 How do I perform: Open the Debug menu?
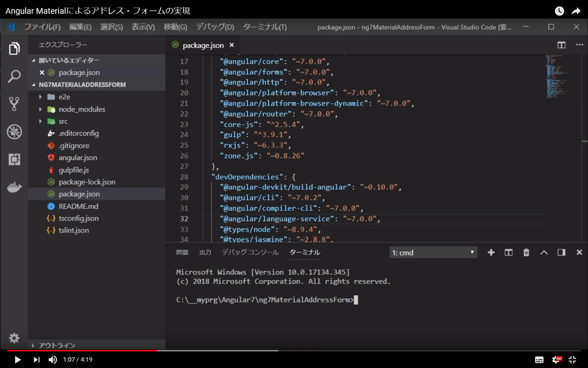[215, 27]
